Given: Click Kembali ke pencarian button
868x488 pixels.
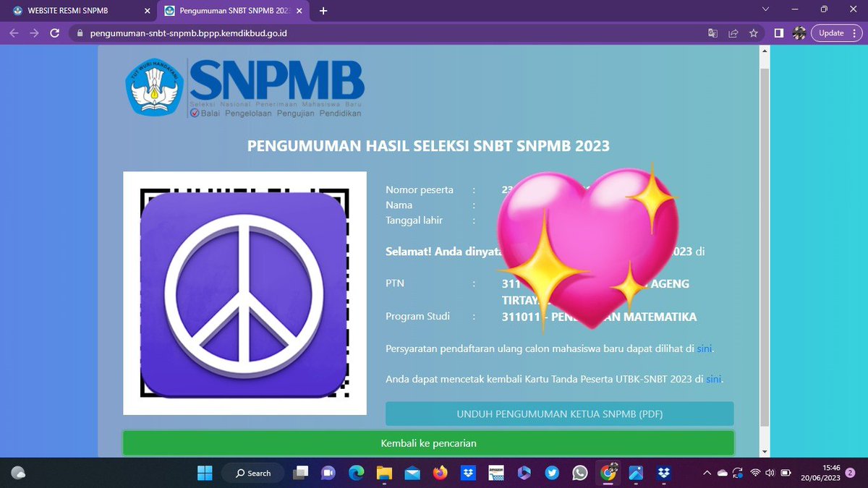Looking at the screenshot, I should 428,443.
